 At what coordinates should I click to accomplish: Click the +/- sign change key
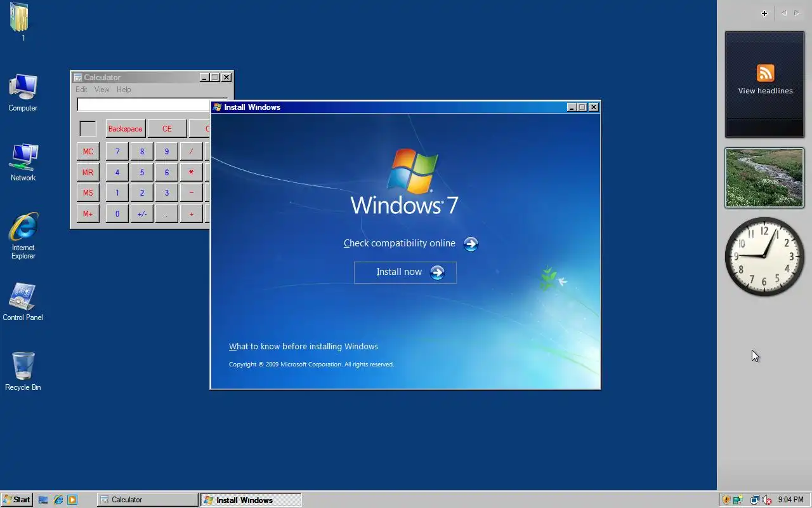pos(141,214)
